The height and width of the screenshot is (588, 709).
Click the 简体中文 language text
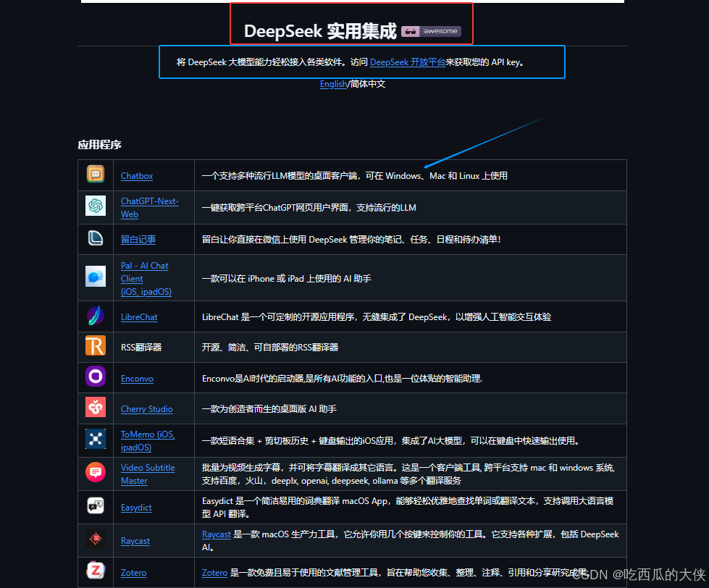[x=368, y=84]
